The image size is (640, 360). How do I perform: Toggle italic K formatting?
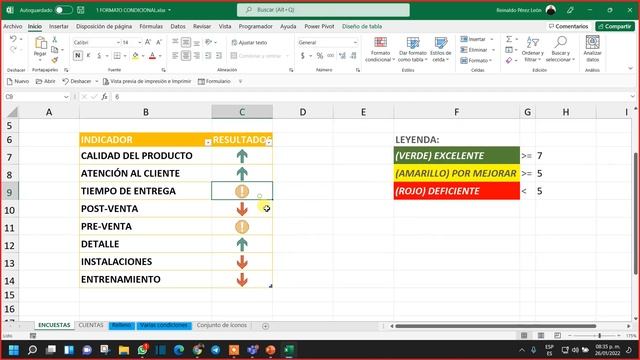point(88,56)
